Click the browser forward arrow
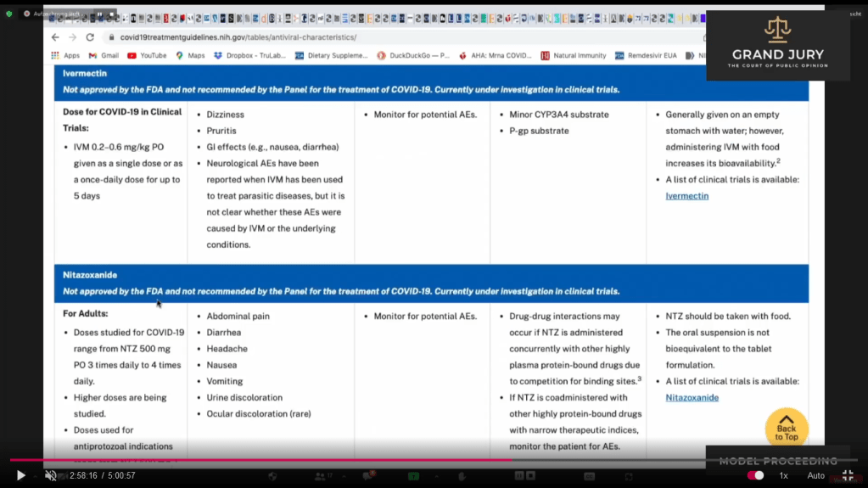868x488 pixels. tap(72, 37)
